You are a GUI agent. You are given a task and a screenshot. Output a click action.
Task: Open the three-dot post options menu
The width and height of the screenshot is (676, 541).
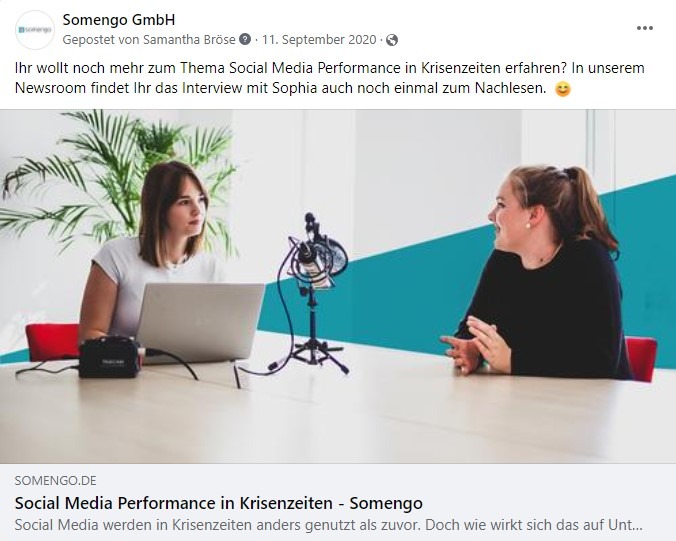pos(645,28)
